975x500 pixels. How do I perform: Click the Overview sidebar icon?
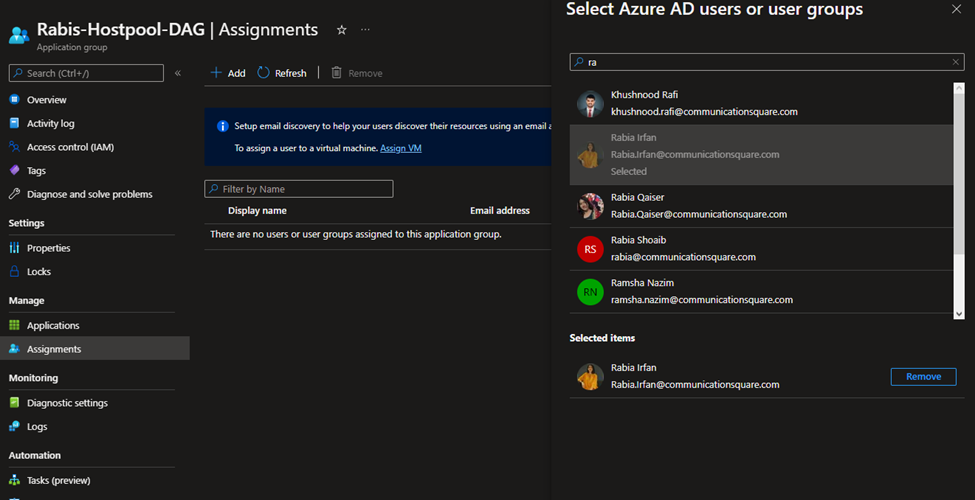14,100
